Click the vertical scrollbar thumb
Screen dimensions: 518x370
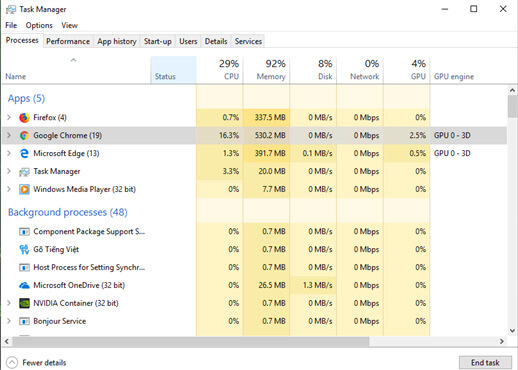click(512, 106)
